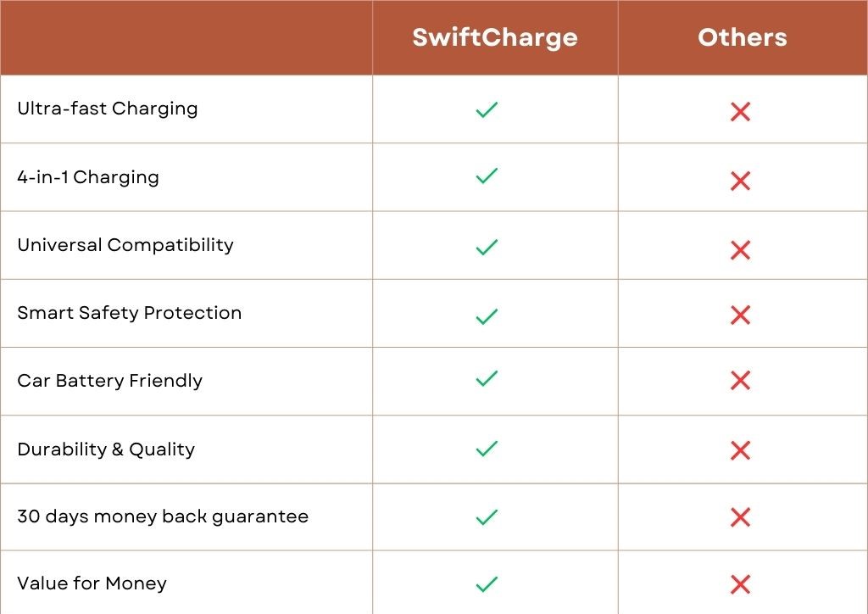Select the Ultra-fast Charging row label

108,109
